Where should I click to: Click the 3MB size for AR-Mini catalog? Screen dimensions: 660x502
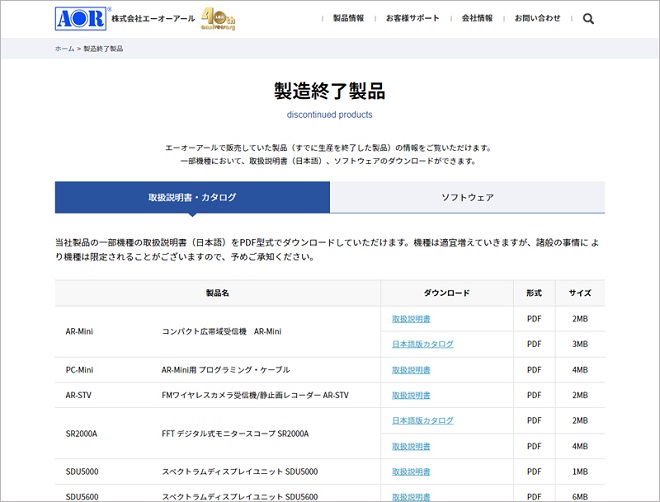(580, 344)
